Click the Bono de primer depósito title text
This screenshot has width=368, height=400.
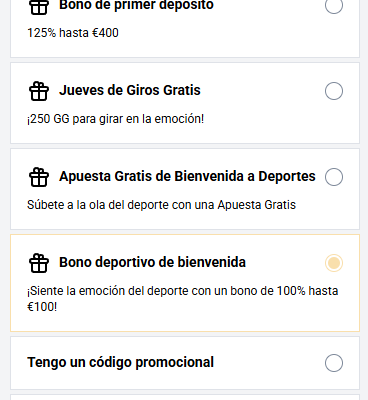tap(136, 5)
